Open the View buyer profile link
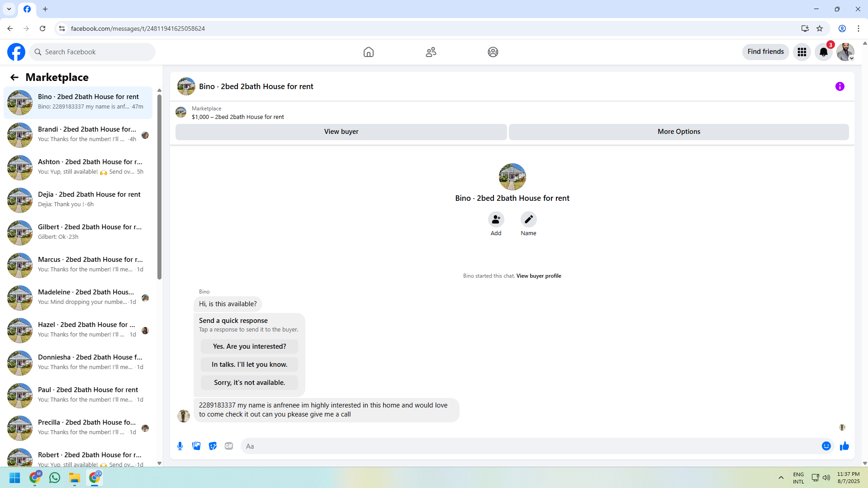This screenshot has width=868, height=488. (x=539, y=276)
